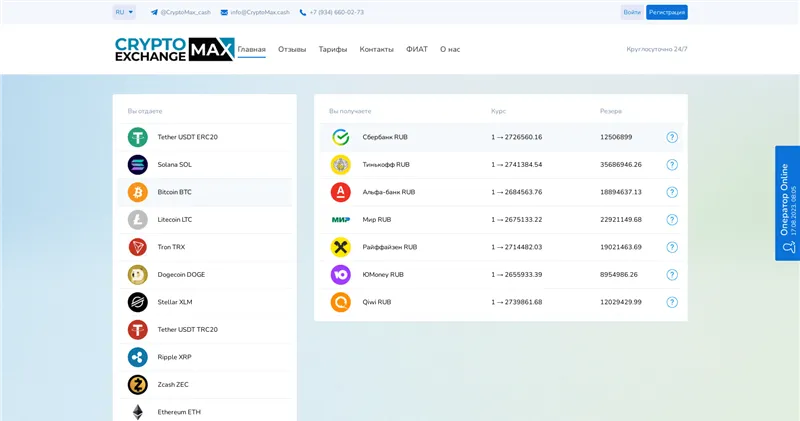
Task: Click the Stellar XLM black icon
Action: [x=137, y=302]
